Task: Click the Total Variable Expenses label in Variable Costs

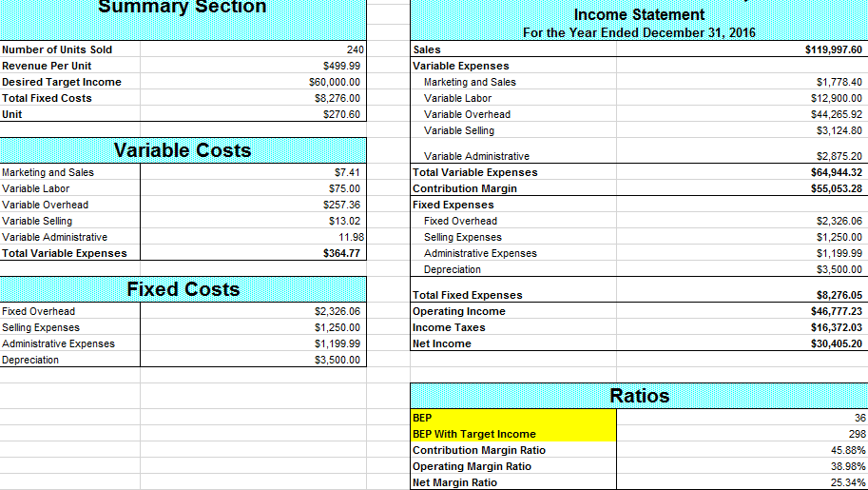Action: pos(65,253)
